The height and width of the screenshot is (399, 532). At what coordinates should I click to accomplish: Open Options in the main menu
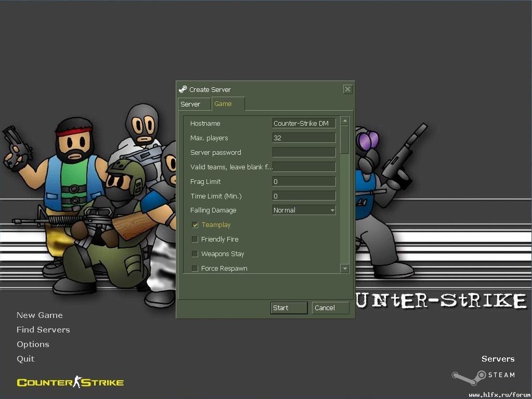(33, 344)
